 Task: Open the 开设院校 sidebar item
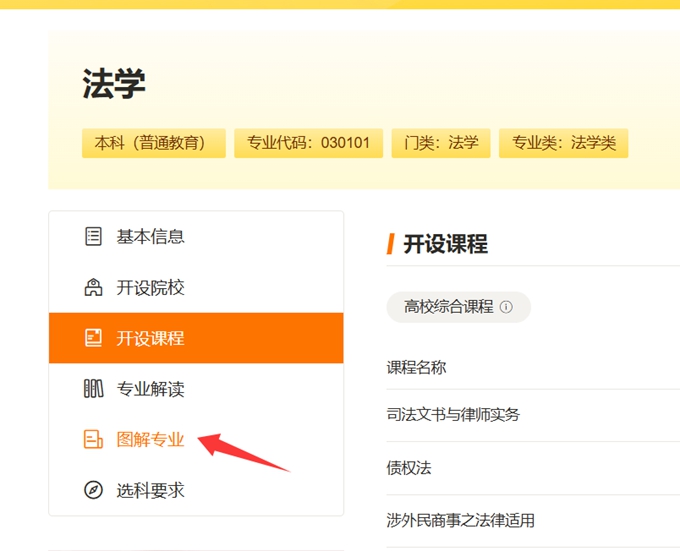pos(196,287)
